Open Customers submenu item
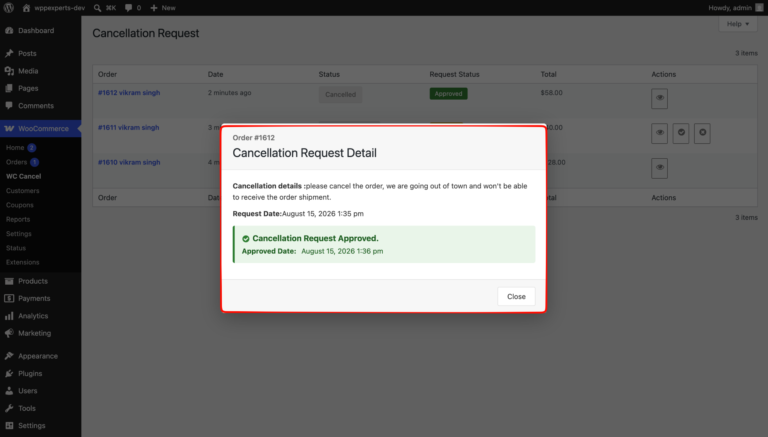 23,191
